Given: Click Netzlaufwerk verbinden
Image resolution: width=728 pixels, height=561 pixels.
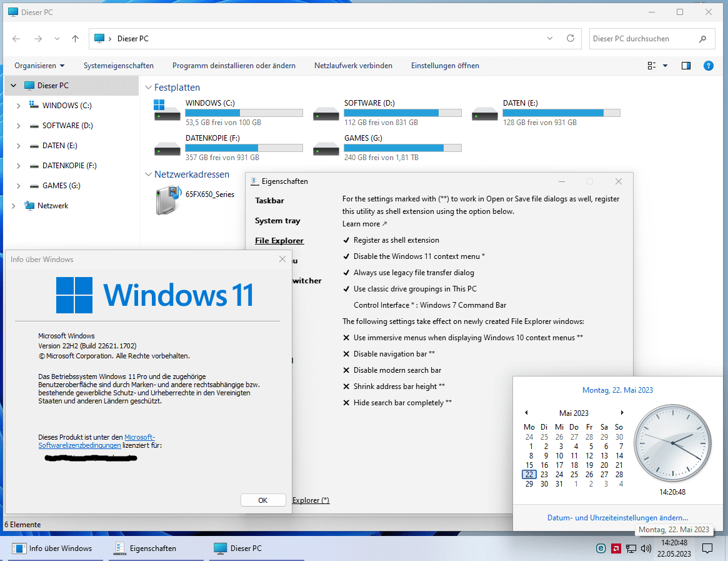Looking at the screenshot, I should pyautogui.click(x=353, y=66).
